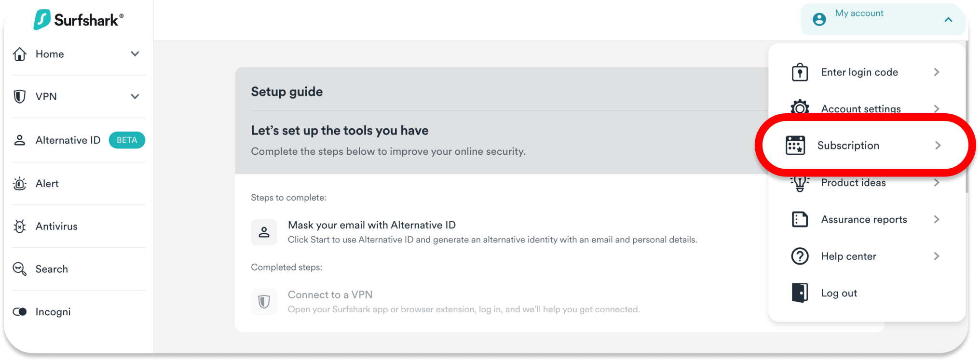This screenshot has height=361, width=980.
Task: Click the Antivirus bug icon
Action: (20, 226)
